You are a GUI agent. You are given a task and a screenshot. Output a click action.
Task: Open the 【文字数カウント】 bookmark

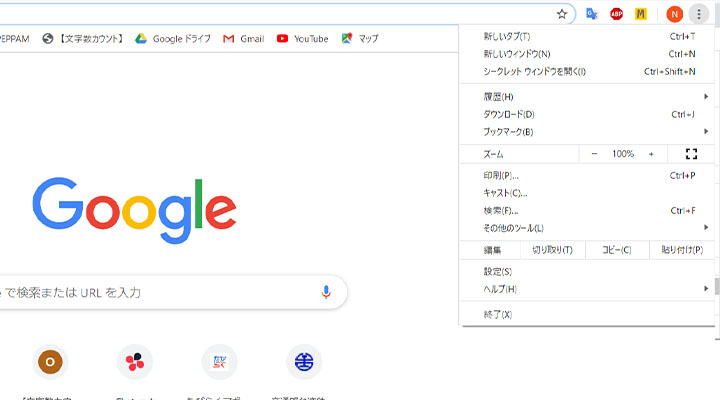(x=83, y=39)
